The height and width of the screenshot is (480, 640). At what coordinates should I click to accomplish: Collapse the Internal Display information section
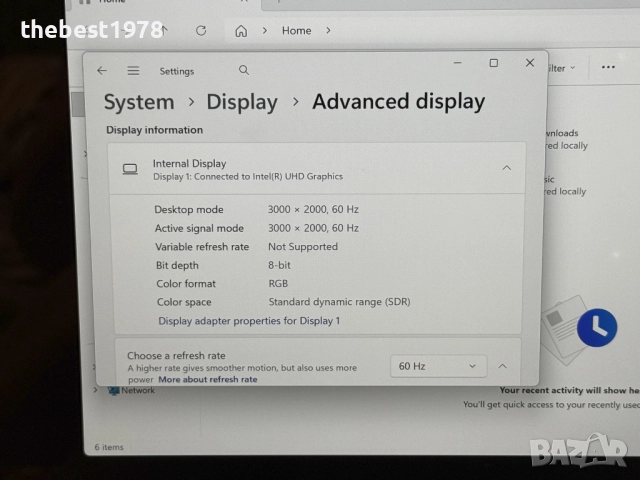click(x=506, y=169)
